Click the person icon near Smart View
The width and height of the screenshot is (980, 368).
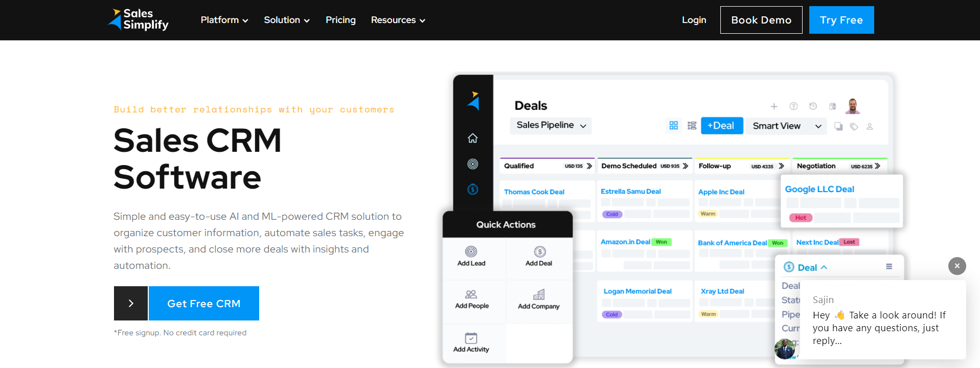click(870, 126)
